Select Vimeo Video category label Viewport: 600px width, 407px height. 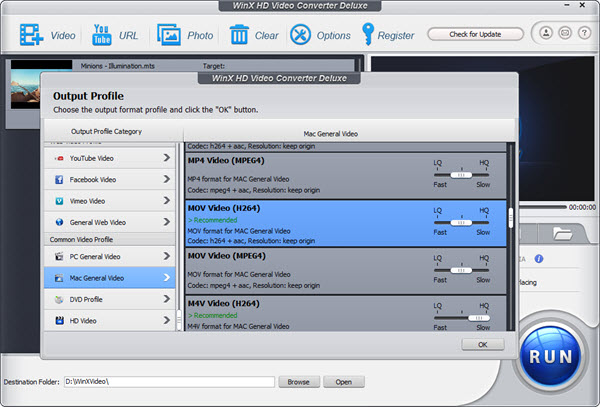pyautogui.click(x=87, y=201)
